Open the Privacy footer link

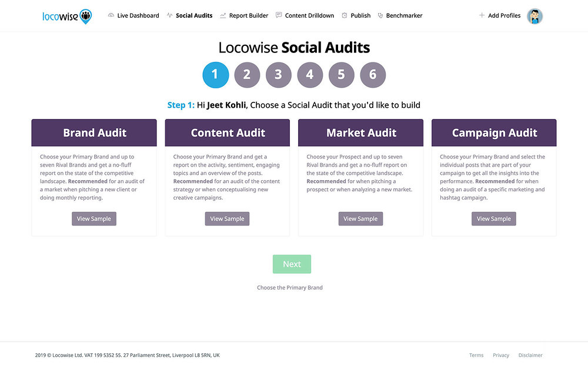click(x=501, y=355)
